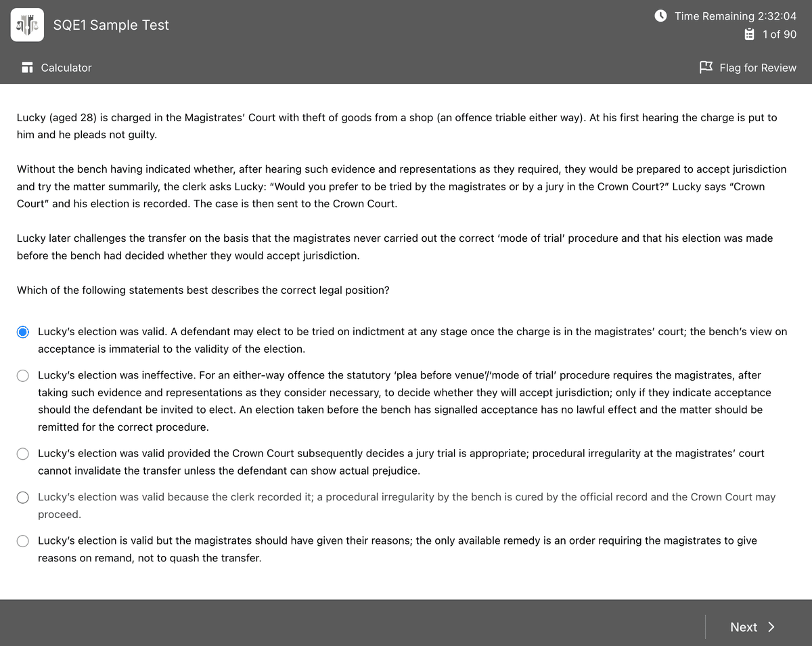The image size is (812, 646).
Task: Select the 'clerk recorded it' answer radio
Action: pos(23,497)
